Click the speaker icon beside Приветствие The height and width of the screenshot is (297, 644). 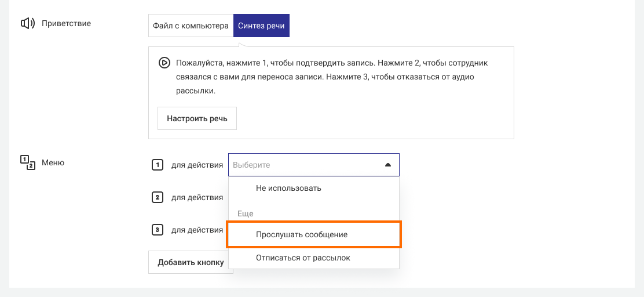28,24
